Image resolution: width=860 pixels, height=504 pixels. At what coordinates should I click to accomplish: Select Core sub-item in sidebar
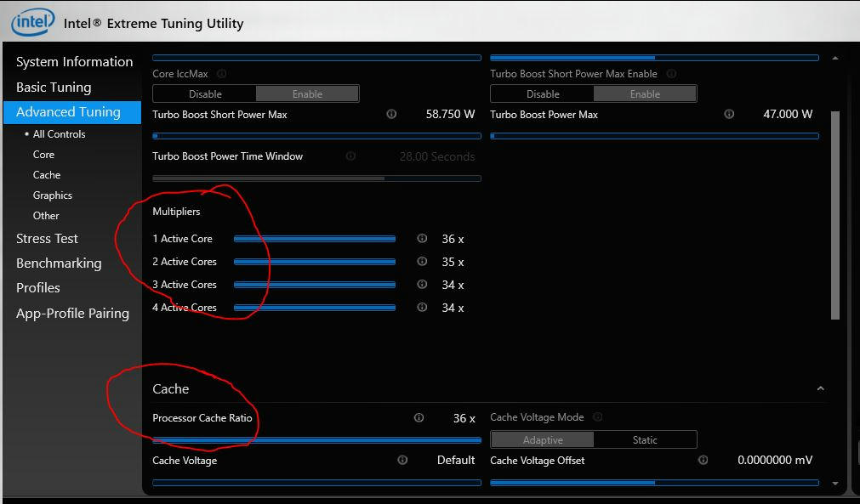pos(44,155)
